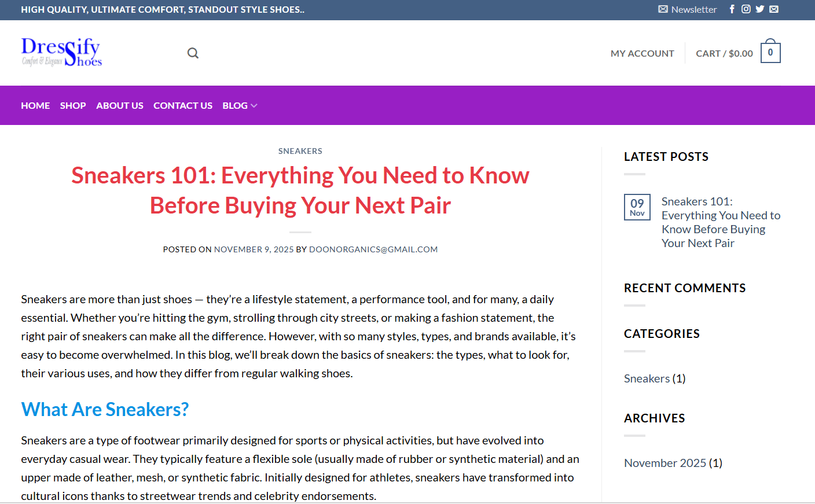View November 2025 archive
Image resolution: width=815 pixels, height=504 pixels.
pos(665,463)
